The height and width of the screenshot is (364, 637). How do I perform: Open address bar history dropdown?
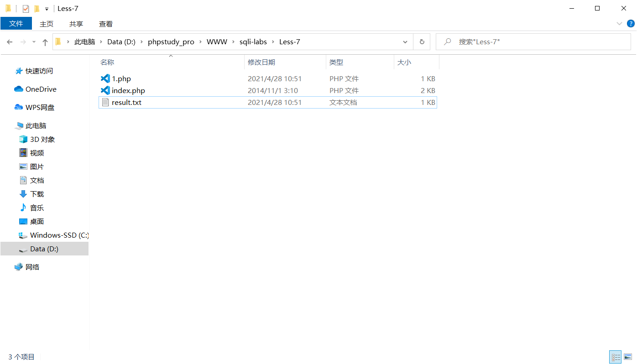(x=405, y=42)
